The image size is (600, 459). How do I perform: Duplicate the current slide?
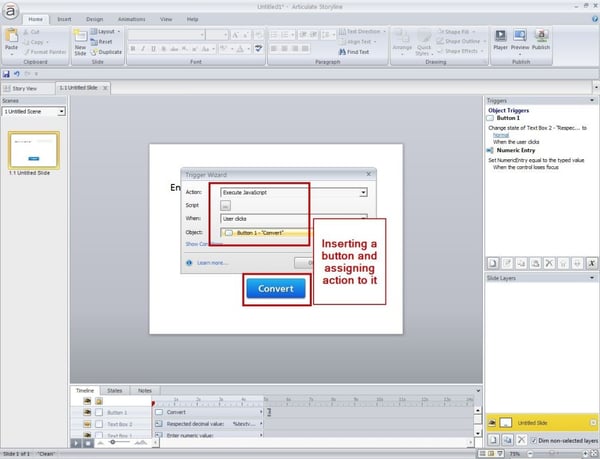[106, 52]
